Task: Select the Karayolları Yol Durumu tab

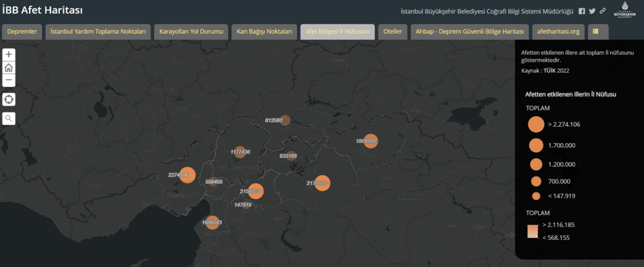Action: point(191,32)
